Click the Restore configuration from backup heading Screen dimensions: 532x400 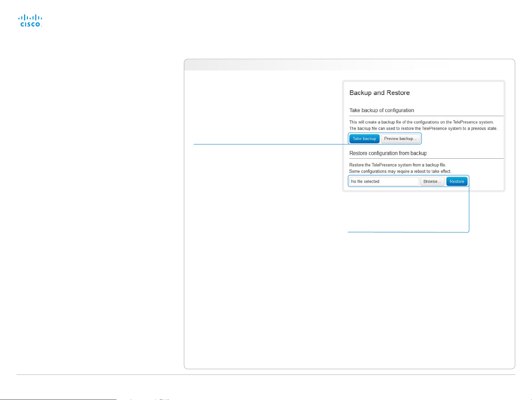(388, 153)
